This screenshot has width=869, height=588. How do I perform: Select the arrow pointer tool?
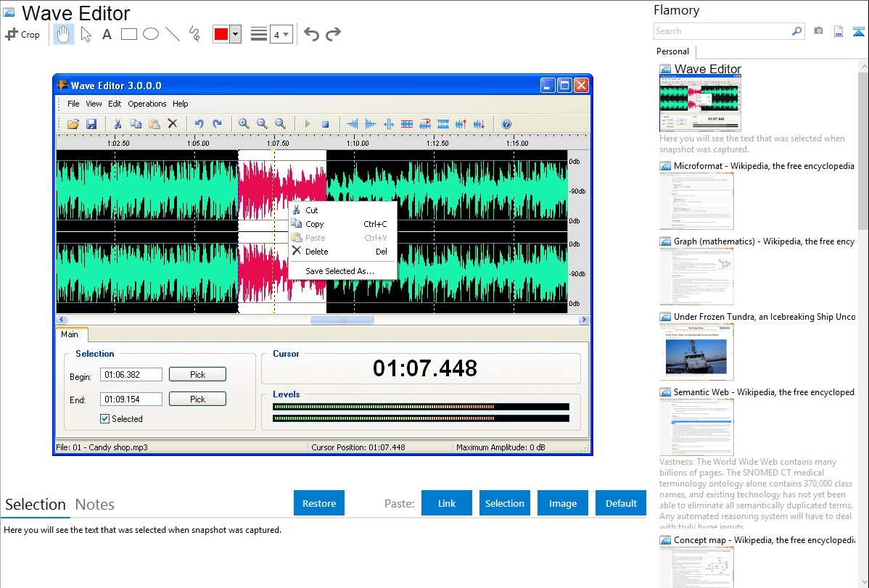(86, 34)
